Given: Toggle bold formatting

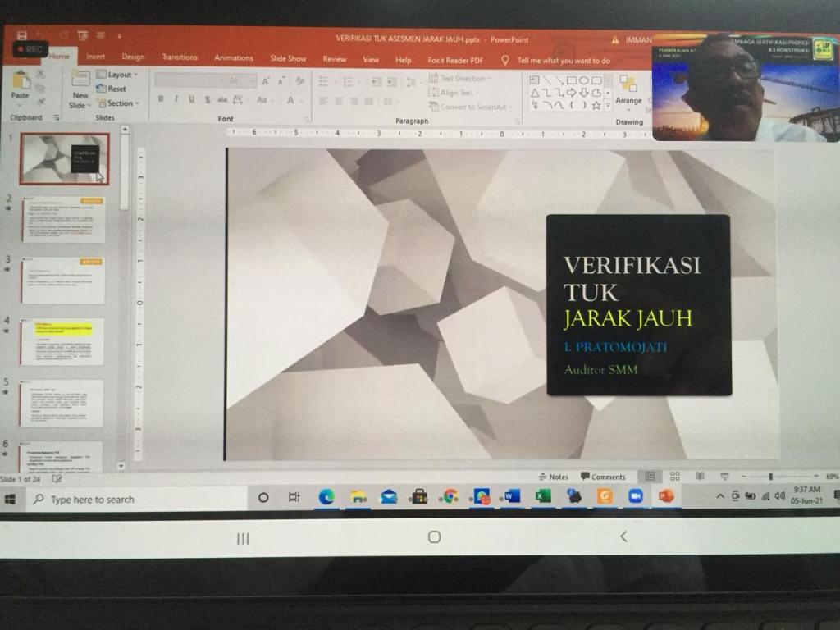Looking at the screenshot, I should 161,99.
